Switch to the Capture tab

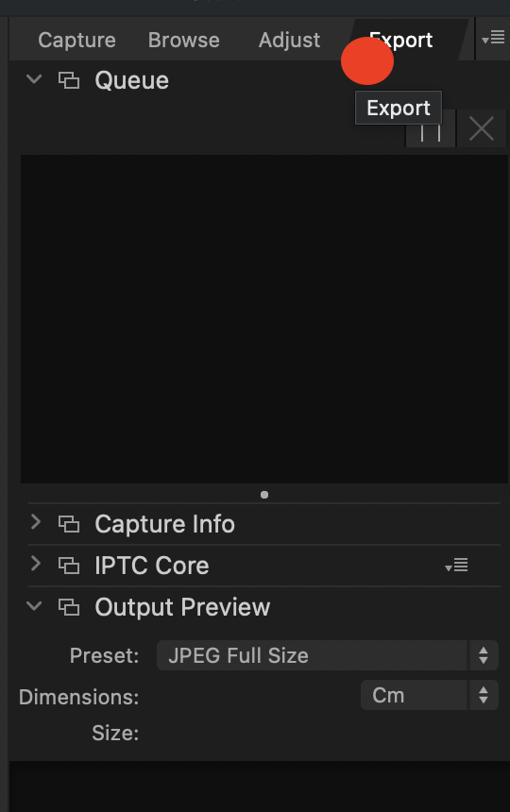(x=76, y=40)
